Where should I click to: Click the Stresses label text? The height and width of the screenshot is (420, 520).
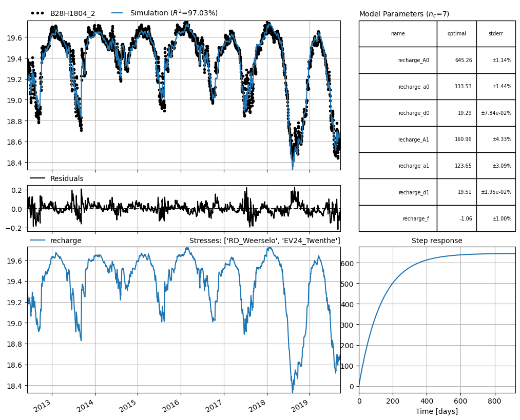click(x=265, y=241)
